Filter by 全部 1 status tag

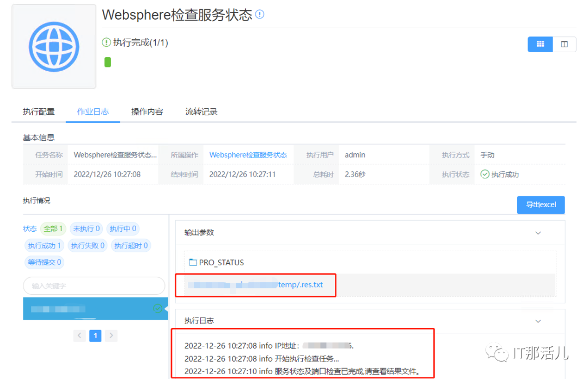point(53,228)
